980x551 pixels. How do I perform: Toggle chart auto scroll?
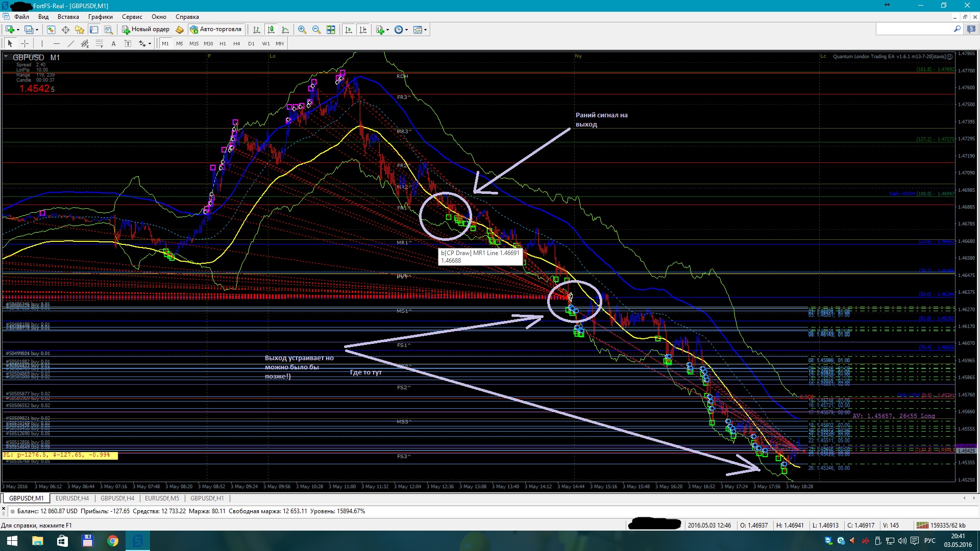click(x=349, y=30)
